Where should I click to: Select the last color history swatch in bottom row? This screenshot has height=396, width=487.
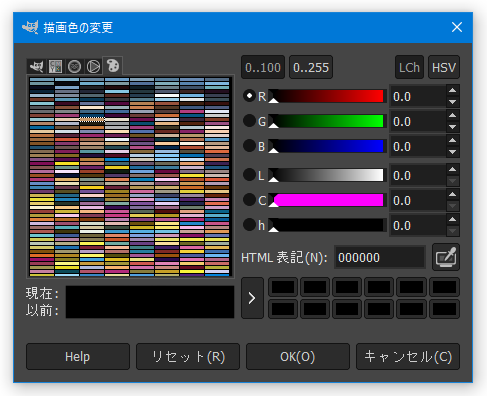point(444,309)
